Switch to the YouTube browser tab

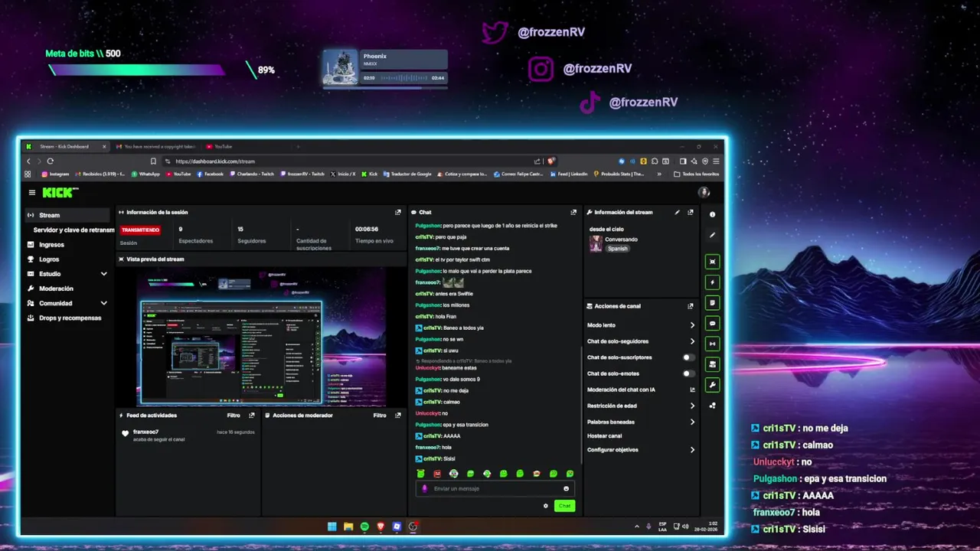222,146
